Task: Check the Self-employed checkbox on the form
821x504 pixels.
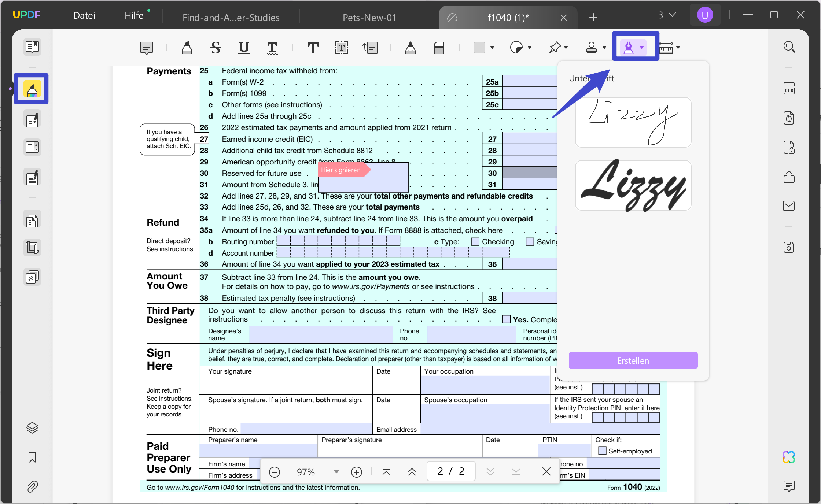Action: pos(602,451)
